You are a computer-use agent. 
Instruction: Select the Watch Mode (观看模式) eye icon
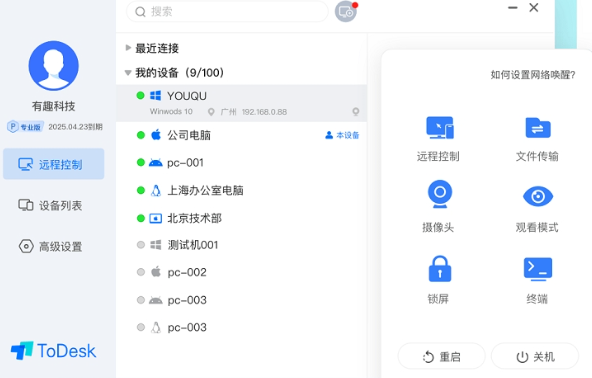coord(538,196)
